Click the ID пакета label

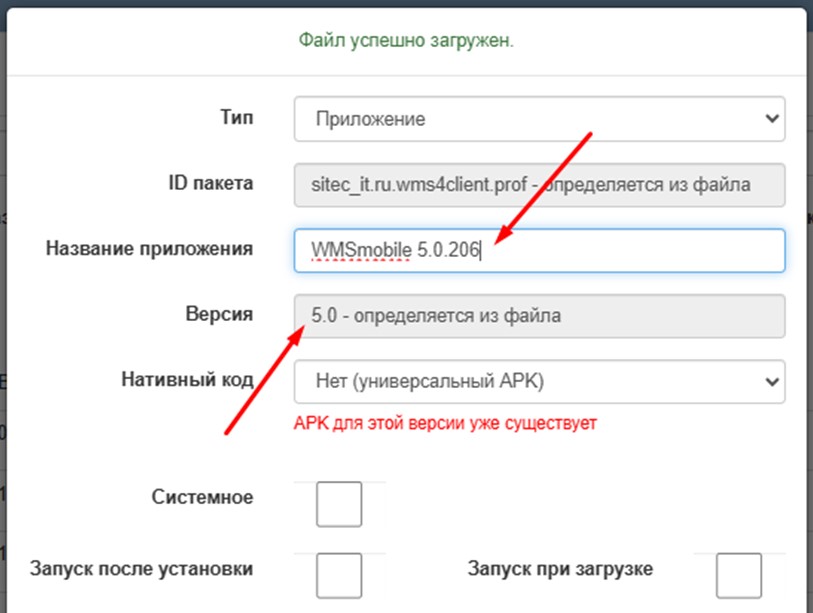210,183
